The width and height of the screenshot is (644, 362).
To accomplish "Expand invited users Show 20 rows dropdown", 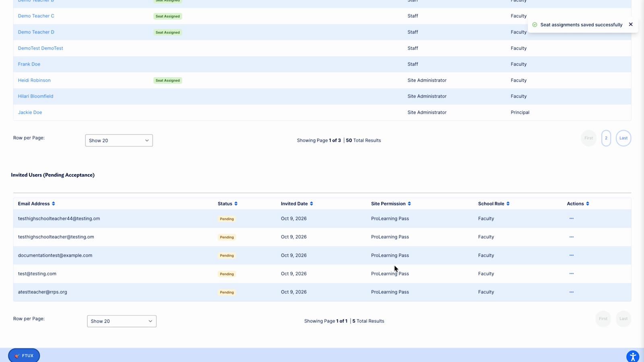I will 122,321.
